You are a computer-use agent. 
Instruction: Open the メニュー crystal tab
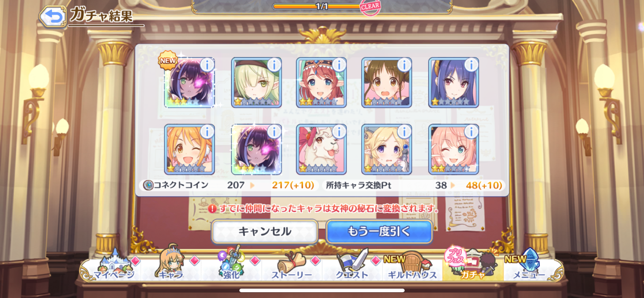click(528, 266)
